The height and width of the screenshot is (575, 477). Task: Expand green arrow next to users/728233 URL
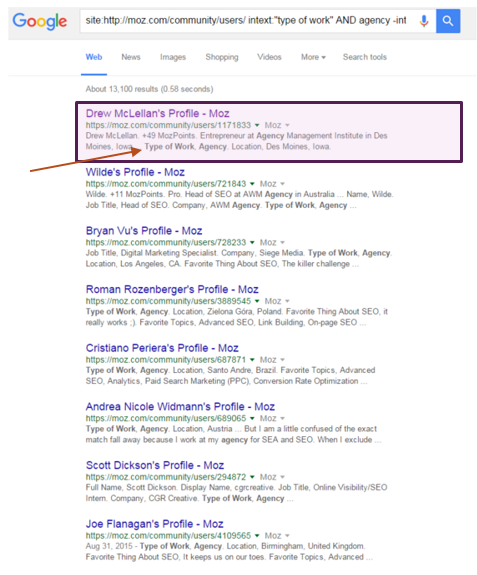click(x=252, y=242)
